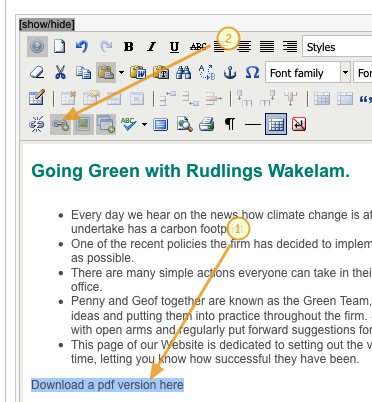Redo the last undone edit
The width and height of the screenshot is (372, 402).
pyautogui.click(x=106, y=47)
